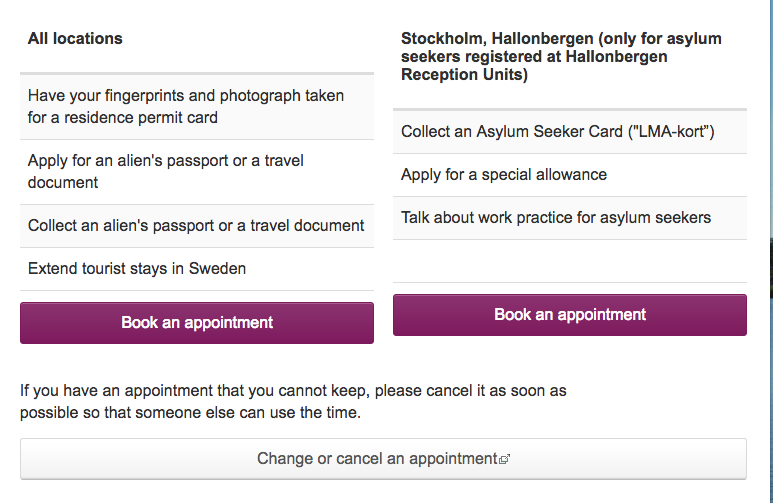Click "Apply for a special allowance" row
This screenshot has height=503, width=773.
coord(504,175)
